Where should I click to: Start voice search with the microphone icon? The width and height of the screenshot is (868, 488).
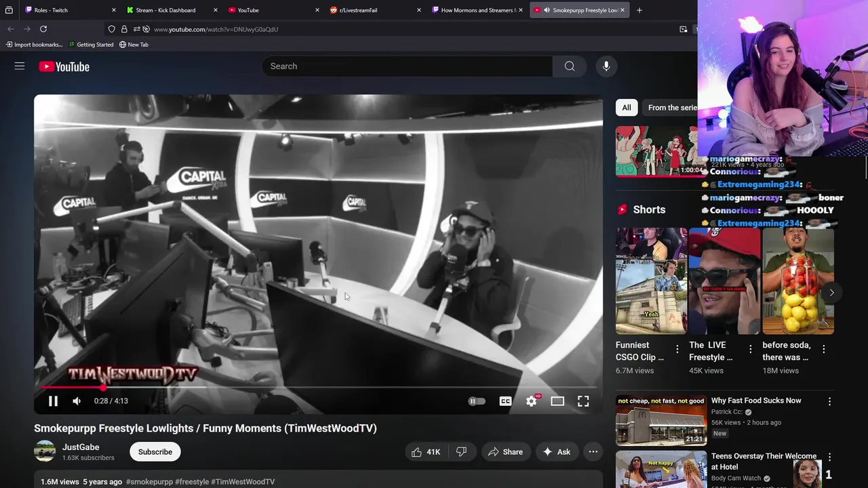tap(606, 66)
